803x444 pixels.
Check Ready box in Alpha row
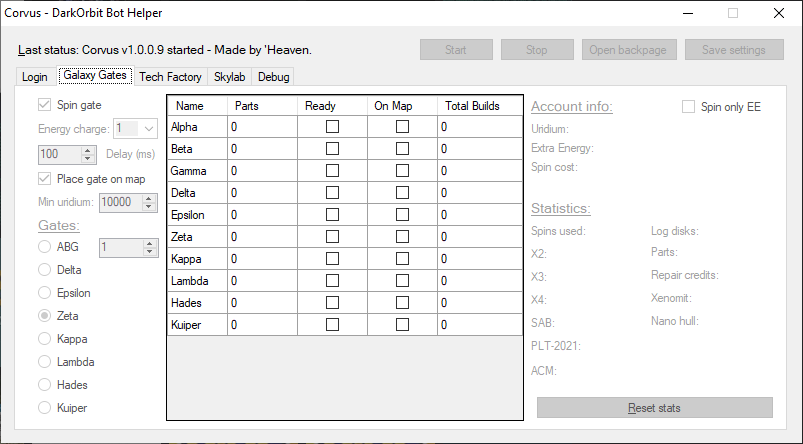(332, 126)
